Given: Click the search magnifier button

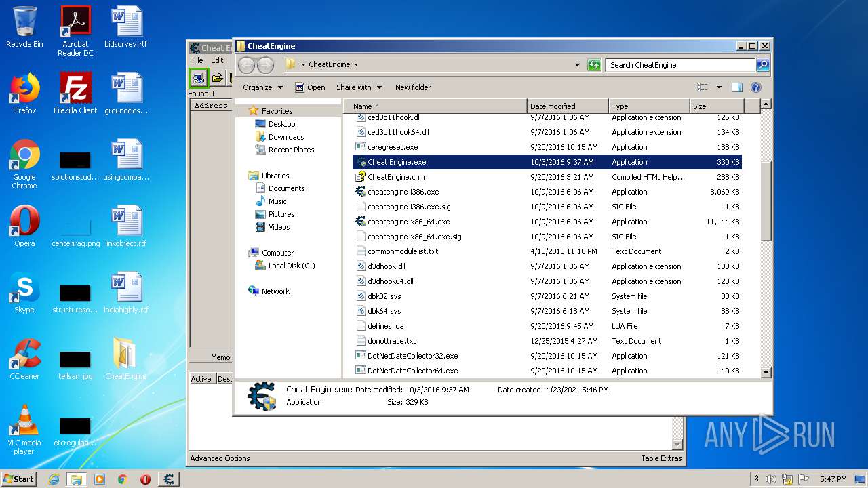Looking at the screenshot, I should pos(763,65).
